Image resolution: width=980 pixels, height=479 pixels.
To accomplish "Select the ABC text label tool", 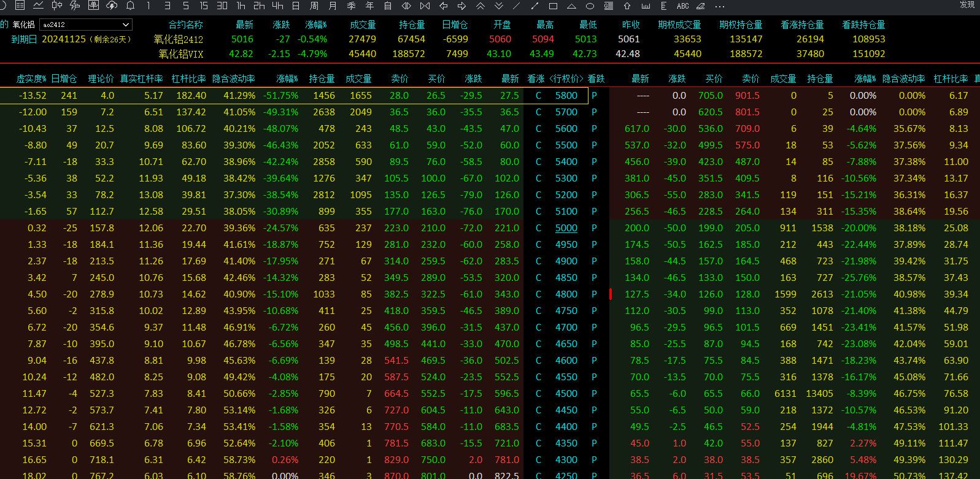I will point(682,6).
